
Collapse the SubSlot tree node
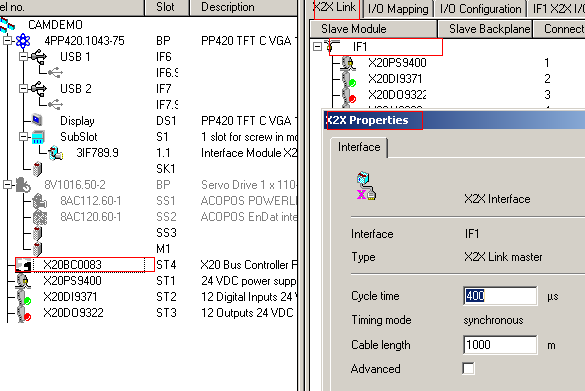pyautogui.click(x=23, y=137)
